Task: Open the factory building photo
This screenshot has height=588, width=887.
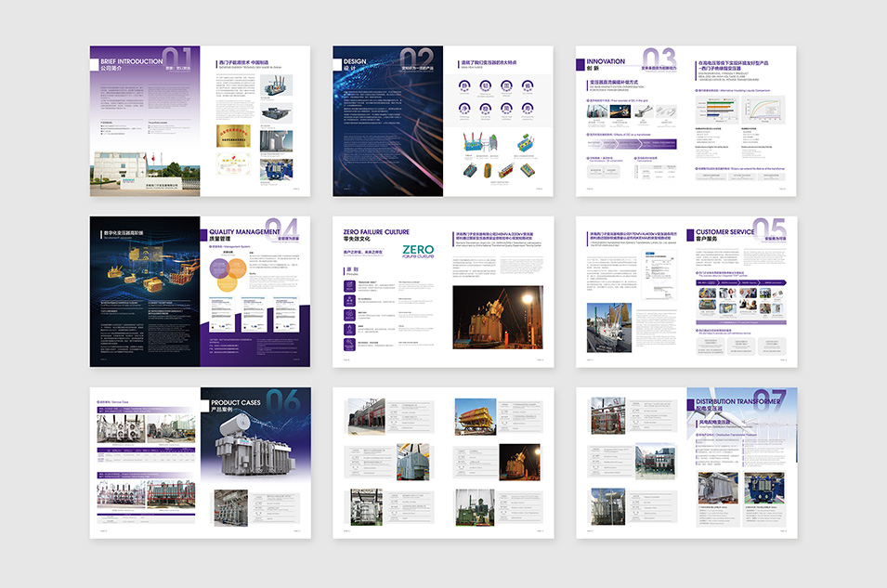Action: click(145, 170)
